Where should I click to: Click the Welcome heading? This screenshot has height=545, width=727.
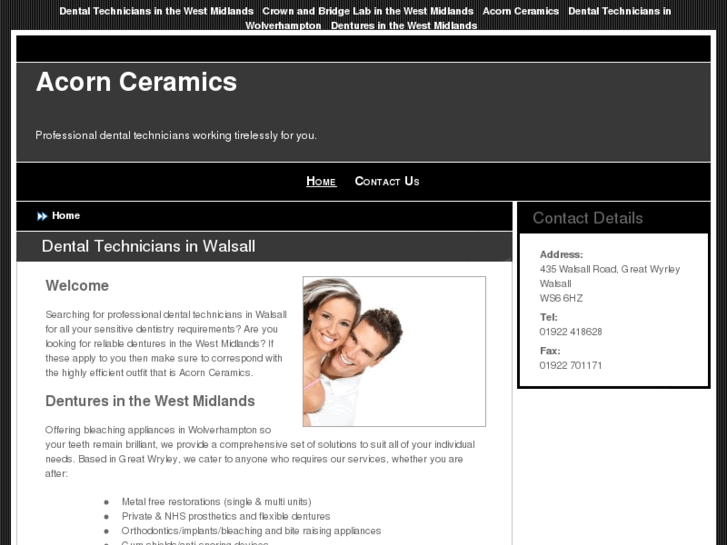click(x=77, y=286)
